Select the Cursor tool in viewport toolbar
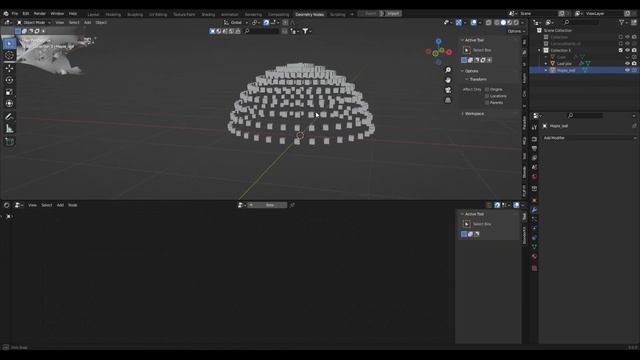Screen dimensions: 640x360 pos(9,55)
